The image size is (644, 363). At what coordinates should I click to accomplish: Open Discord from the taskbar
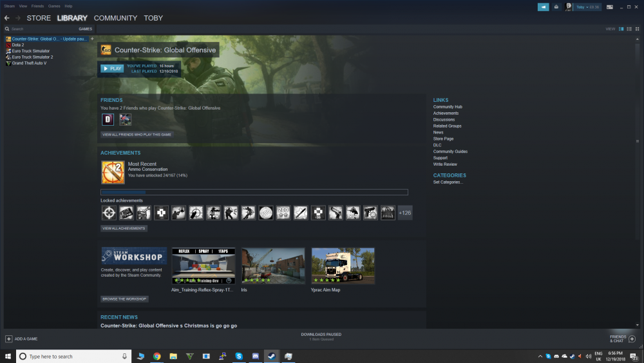click(x=256, y=356)
